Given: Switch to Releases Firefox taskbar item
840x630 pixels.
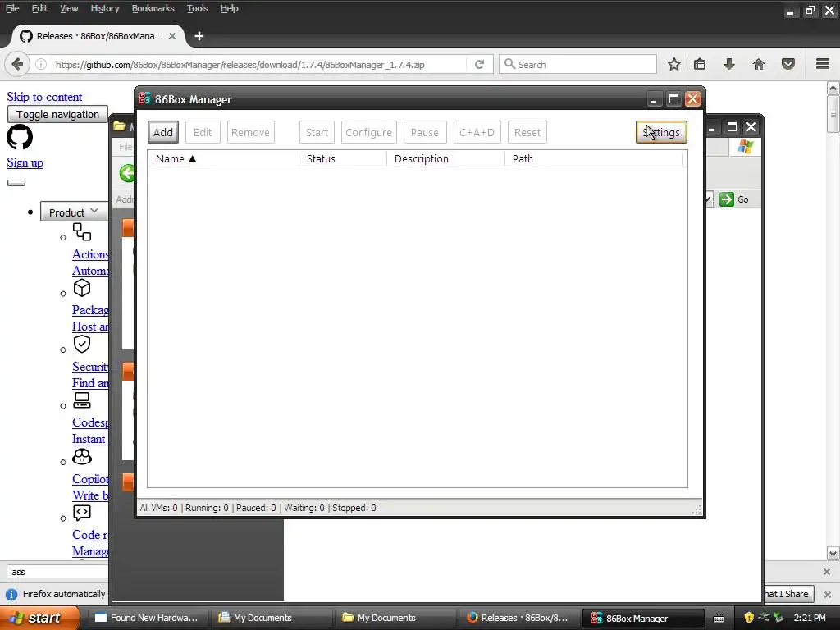Looking at the screenshot, I should click(x=517, y=618).
